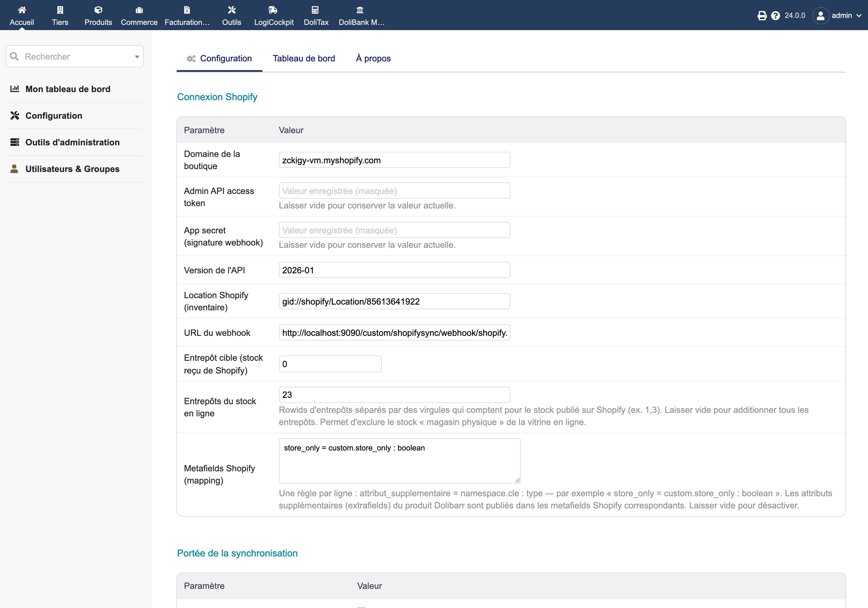Click the user icon beside Utilisateurs & Groupes

point(14,169)
